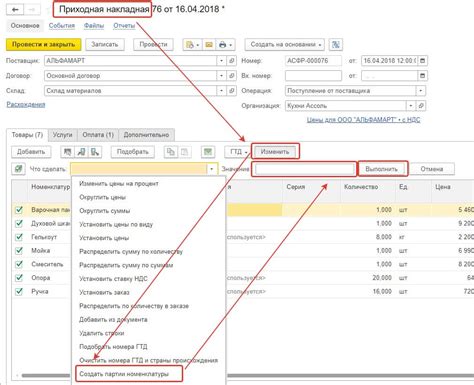Image resolution: width=474 pixels, height=385 pixels.
Task: Toggle the Опора row checkbox
Action: 19,278
